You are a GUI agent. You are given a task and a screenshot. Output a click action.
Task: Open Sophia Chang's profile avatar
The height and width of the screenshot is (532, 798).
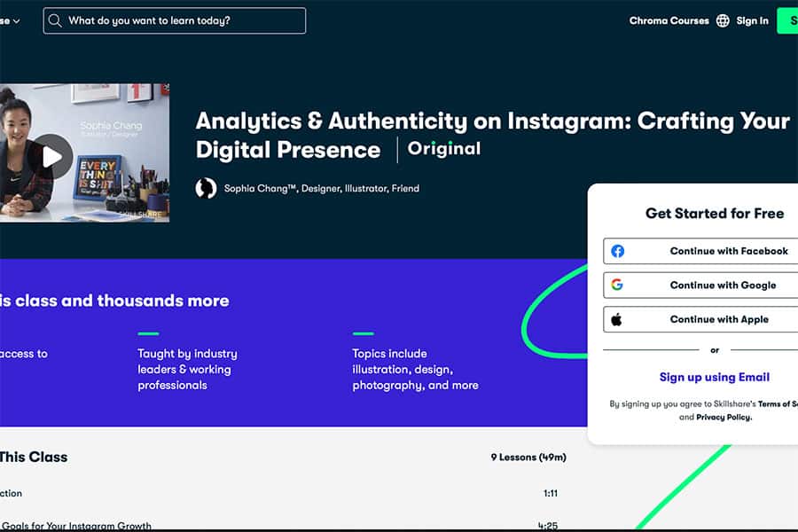point(206,188)
